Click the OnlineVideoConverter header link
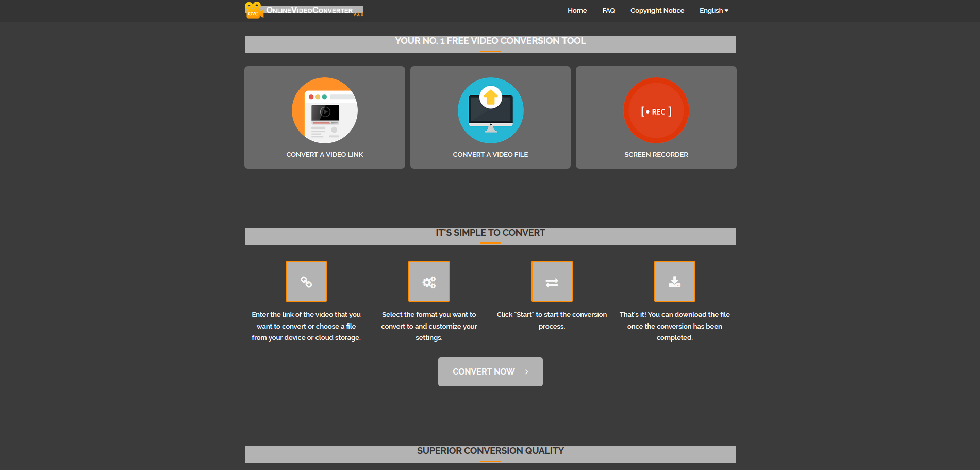Image resolution: width=980 pixels, height=470 pixels. [308, 10]
